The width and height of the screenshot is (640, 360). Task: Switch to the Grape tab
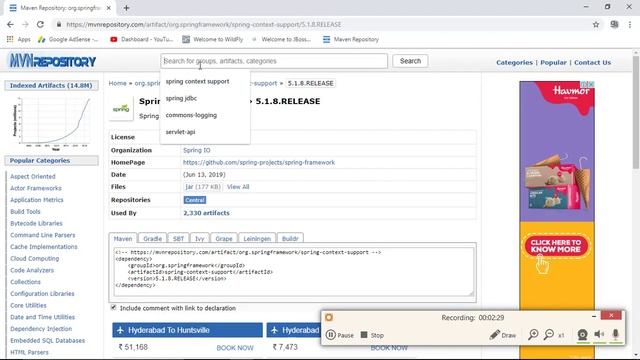[224, 238]
